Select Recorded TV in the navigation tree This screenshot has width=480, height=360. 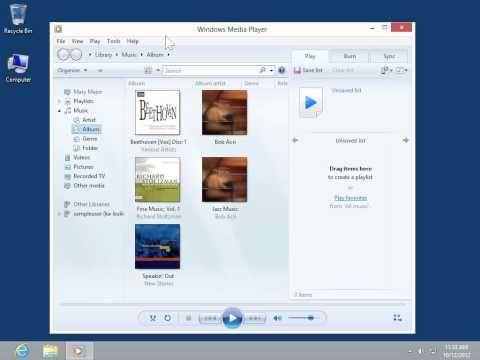tap(89, 176)
